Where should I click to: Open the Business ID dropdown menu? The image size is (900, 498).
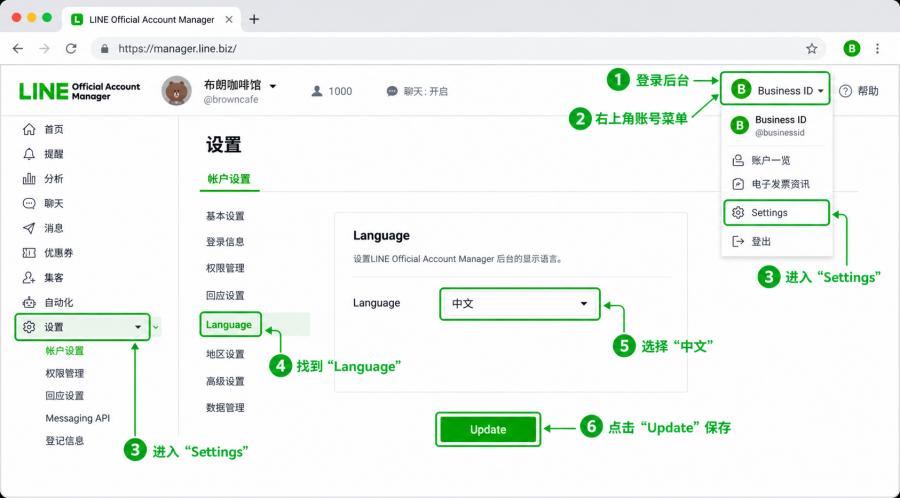[775, 88]
